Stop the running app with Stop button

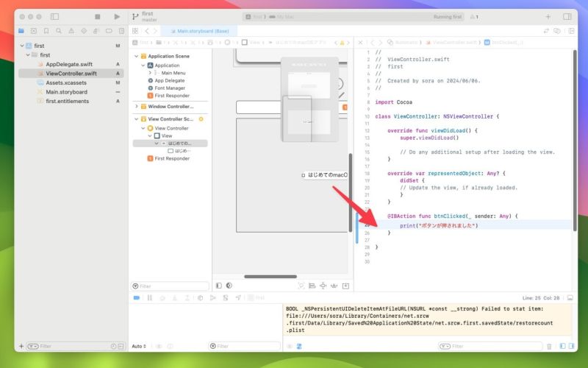98,16
